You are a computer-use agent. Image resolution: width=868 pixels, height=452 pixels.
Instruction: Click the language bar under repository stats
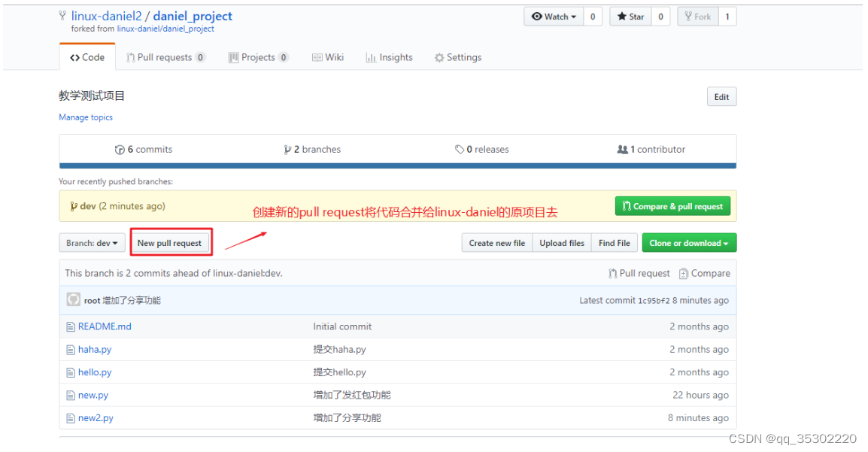pos(397,165)
